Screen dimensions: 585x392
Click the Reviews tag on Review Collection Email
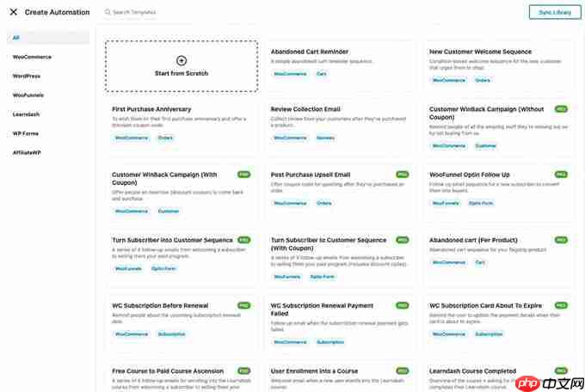325,138
